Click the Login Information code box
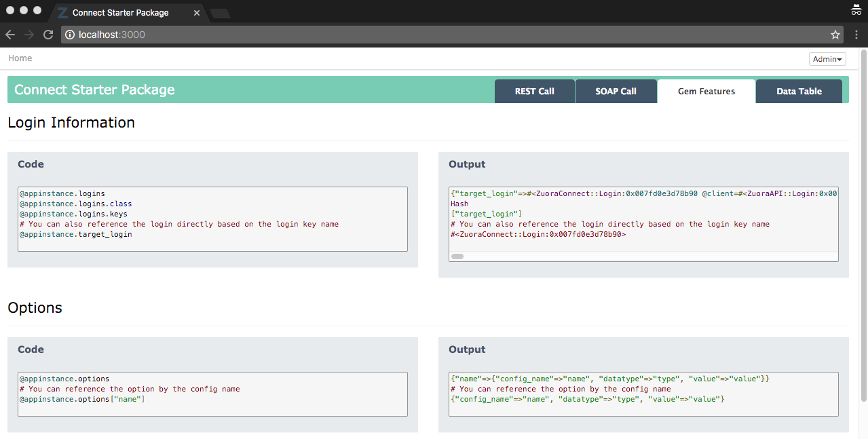The height and width of the screenshot is (439, 868). pos(212,219)
